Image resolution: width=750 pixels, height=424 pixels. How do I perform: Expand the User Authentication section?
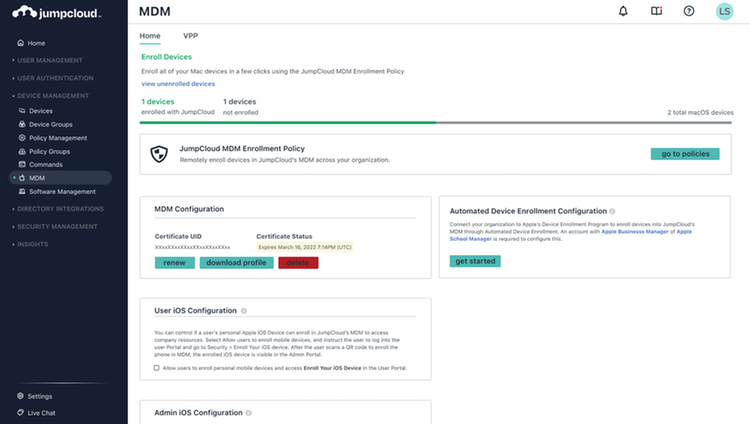pos(53,78)
